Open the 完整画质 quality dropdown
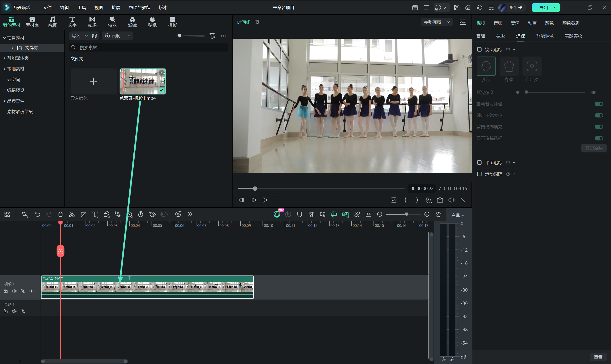This screenshot has width=611, height=364. coord(437,22)
